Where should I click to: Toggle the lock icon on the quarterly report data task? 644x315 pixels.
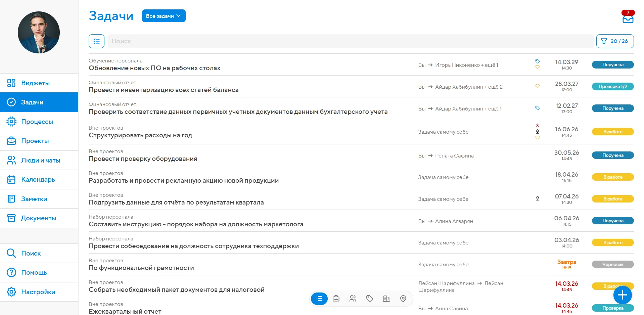coord(537,198)
